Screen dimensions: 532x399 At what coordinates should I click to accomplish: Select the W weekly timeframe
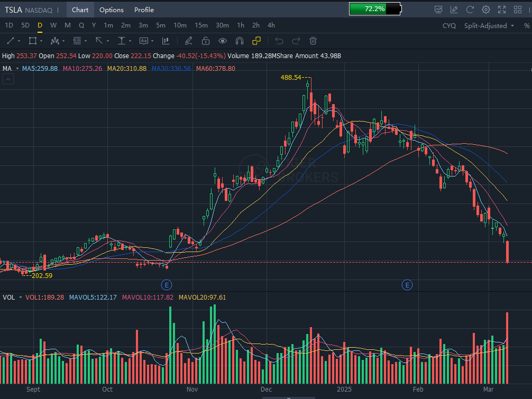click(53, 25)
